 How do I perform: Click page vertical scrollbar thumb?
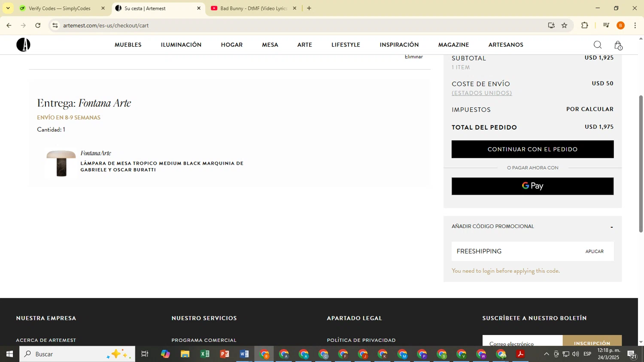[x=641, y=164]
